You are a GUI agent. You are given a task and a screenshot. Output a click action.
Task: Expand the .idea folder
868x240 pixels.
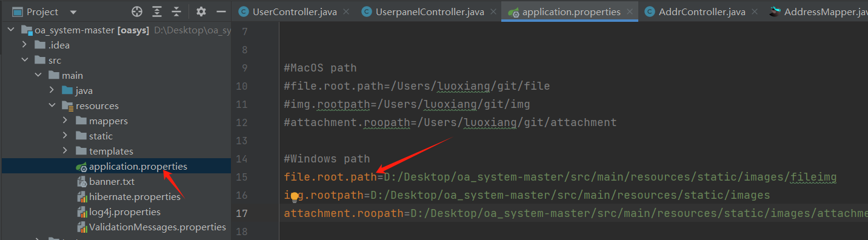click(24, 45)
